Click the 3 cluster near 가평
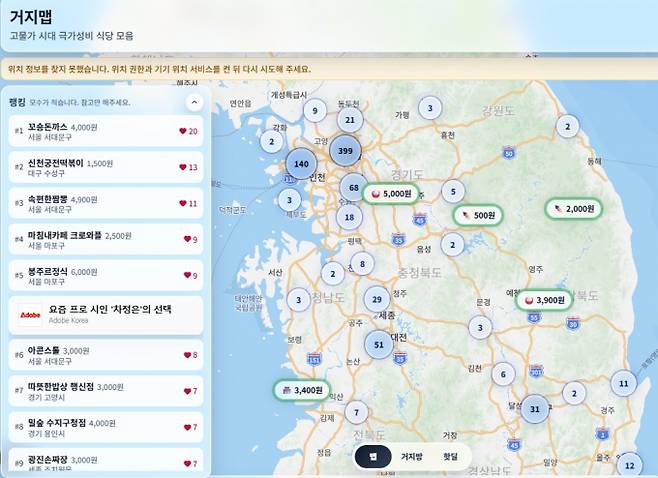Image resolution: width=658 pixels, height=478 pixels. pos(430,108)
